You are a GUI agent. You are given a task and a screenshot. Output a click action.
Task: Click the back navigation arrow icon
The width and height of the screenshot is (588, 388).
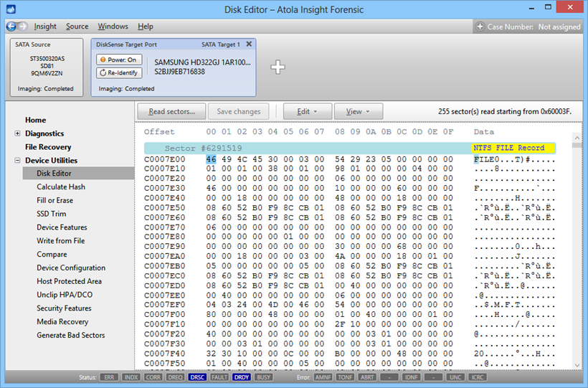[x=11, y=27]
